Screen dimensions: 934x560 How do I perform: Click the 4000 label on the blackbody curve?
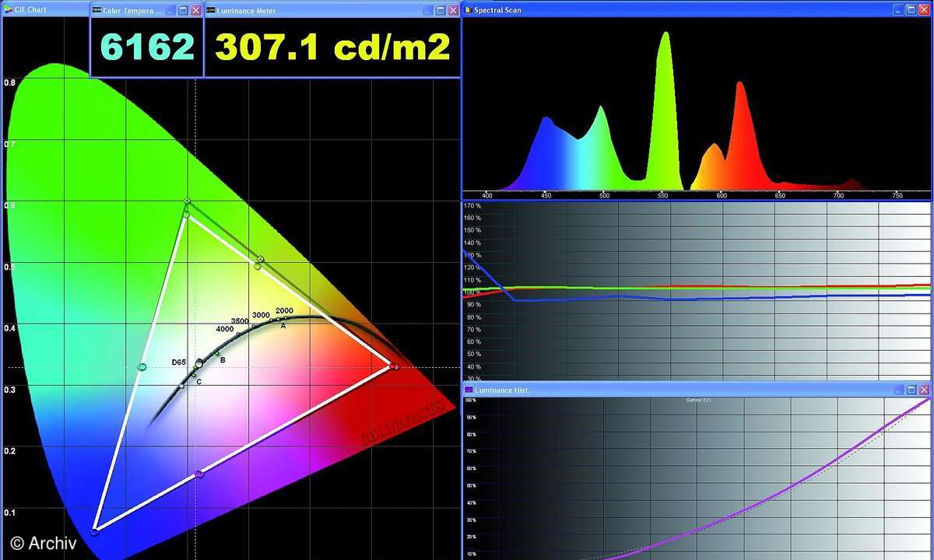[x=225, y=330]
